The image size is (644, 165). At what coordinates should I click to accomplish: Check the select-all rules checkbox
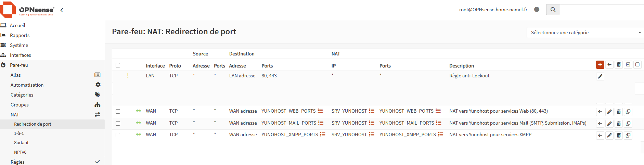pyautogui.click(x=118, y=65)
